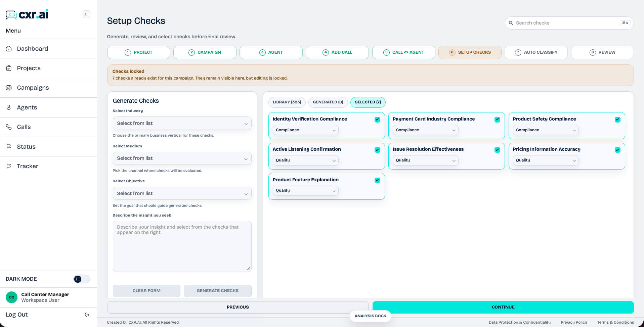Click step 4 circle icon on Add Call

(x=326, y=52)
